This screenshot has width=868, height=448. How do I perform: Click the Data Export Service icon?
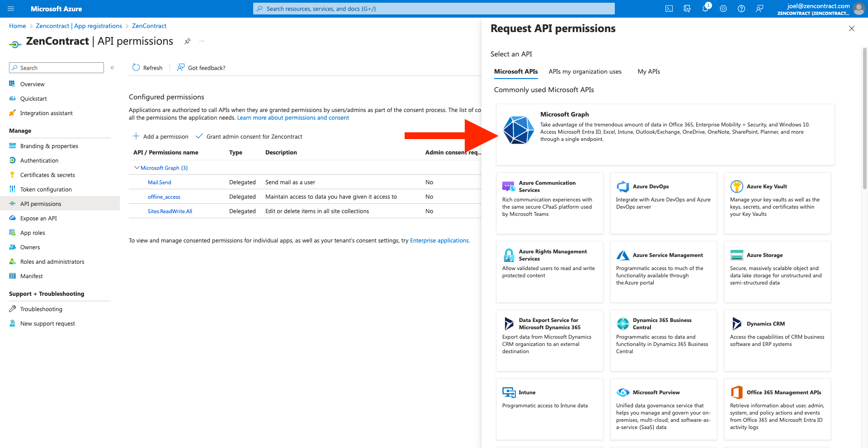[x=509, y=324]
